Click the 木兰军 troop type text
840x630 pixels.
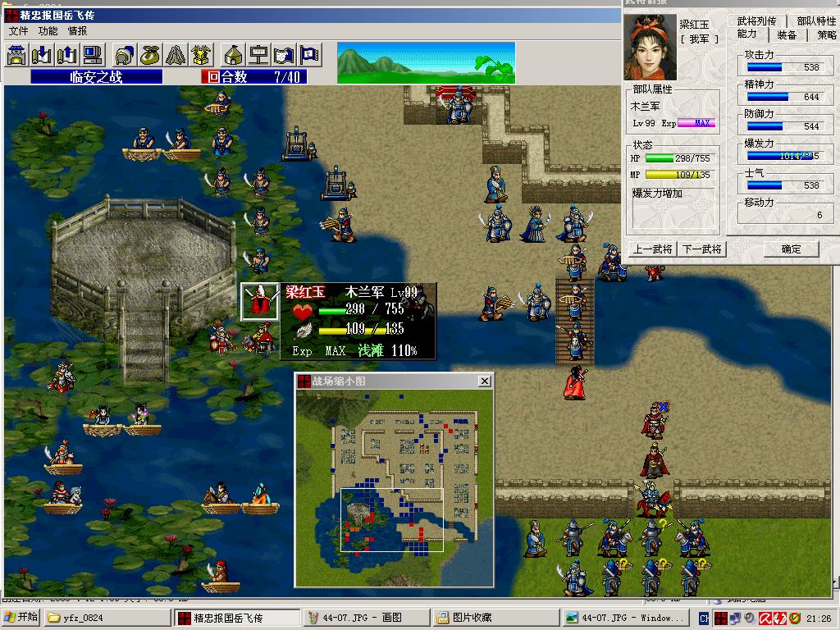point(645,107)
